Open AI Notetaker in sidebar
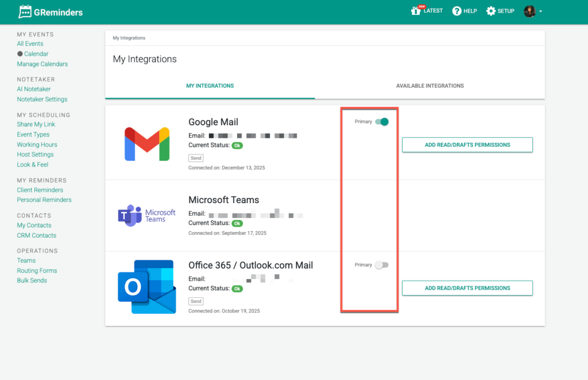Screen dimensions: 588x380 [34, 89]
